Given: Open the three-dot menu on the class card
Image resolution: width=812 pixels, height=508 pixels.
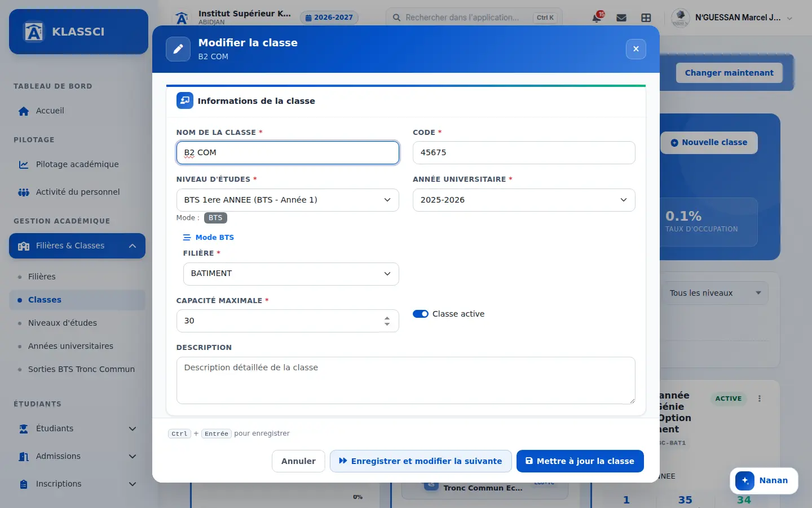Looking at the screenshot, I should [760, 398].
